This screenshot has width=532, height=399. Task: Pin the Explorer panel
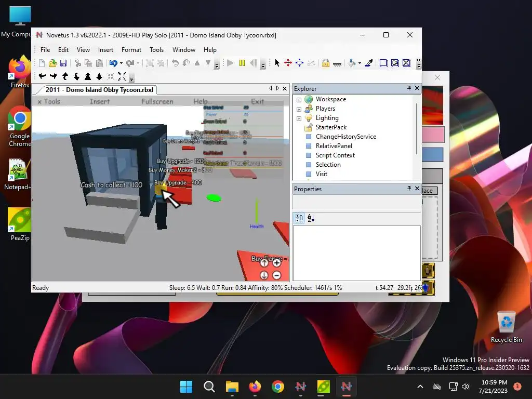point(409,88)
